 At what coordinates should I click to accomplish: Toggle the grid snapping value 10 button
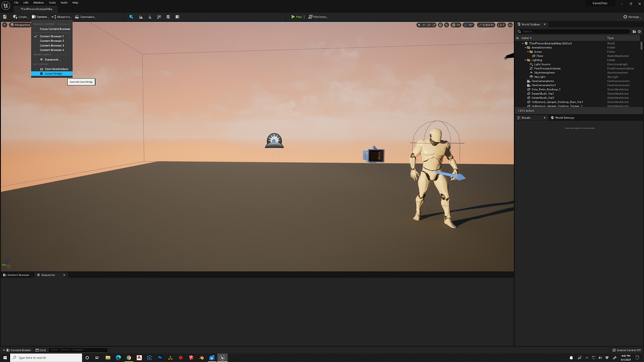[456, 25]
